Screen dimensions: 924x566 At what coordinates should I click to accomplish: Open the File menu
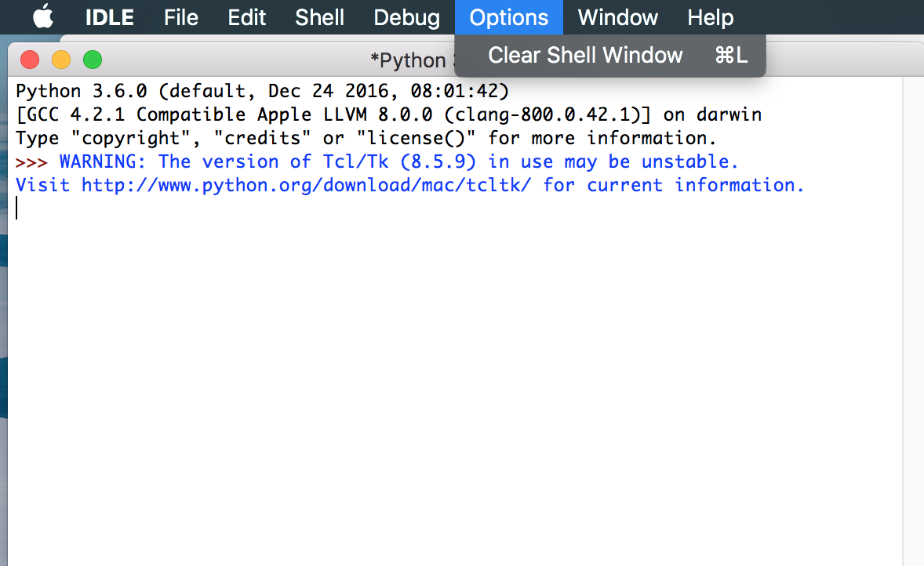pos(180,16)
